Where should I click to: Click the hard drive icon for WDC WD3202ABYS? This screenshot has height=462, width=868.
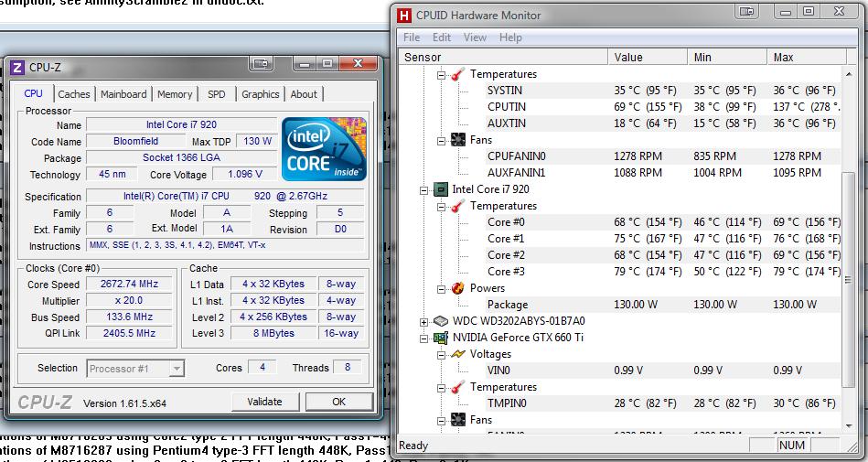click(440, 321)
